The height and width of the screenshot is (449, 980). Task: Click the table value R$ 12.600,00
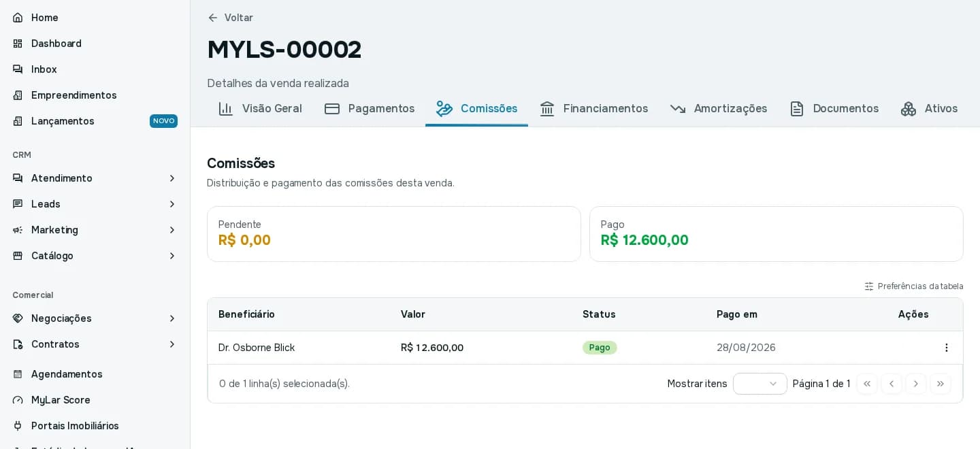click(x=432, y=348)
